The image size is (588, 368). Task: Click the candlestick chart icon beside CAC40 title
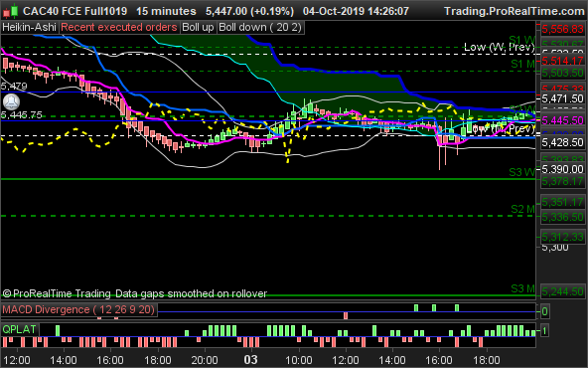click(11, 11)
